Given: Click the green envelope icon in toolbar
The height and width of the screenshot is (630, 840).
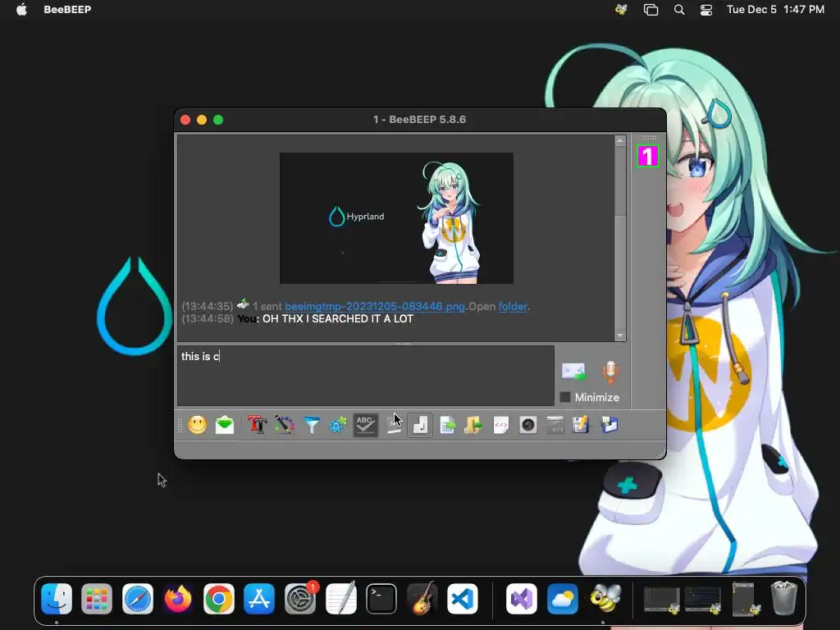Looking at the screenshot, I should tap(225, 426).
